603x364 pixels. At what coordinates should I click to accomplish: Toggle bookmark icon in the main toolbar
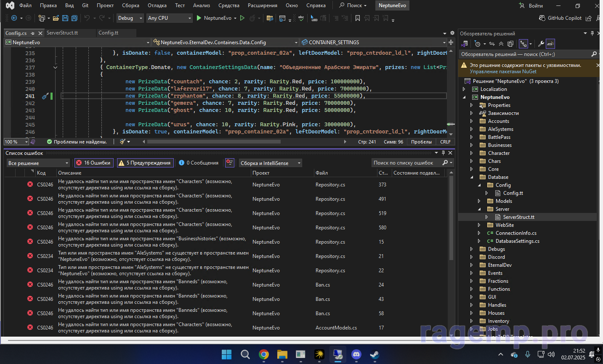click(x=357, y=18)
